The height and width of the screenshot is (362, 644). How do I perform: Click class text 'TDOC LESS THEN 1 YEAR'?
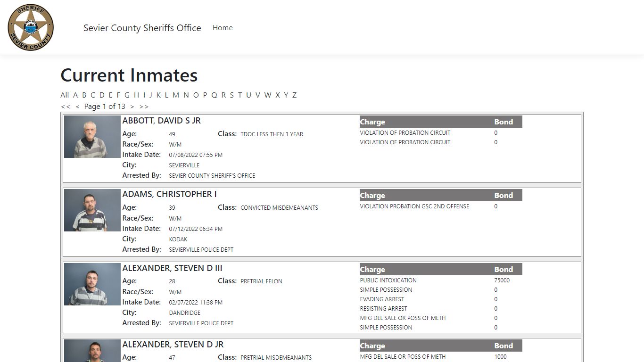[x=272, y=134]
